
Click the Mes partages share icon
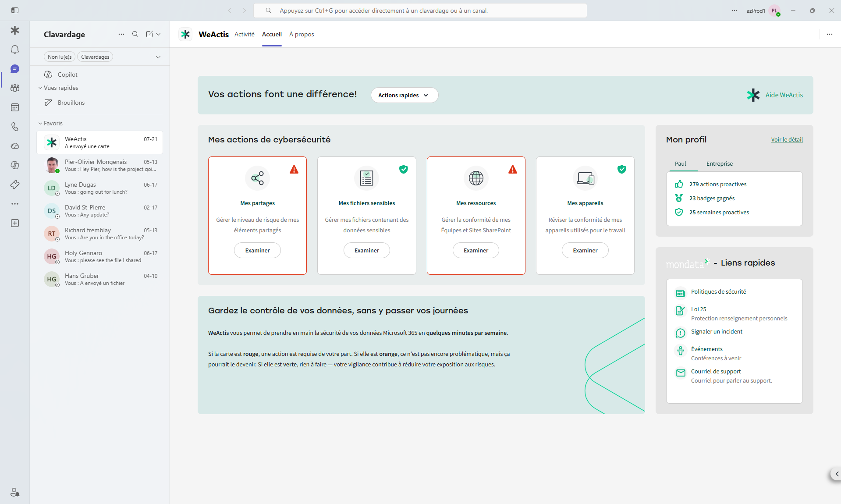257,178
